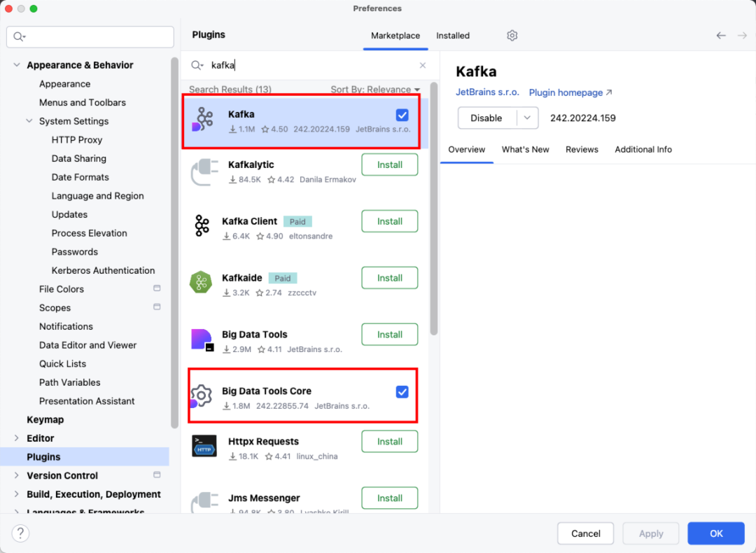Open the help question mark button
Screen dimensions: 756x553
(20, 533)
